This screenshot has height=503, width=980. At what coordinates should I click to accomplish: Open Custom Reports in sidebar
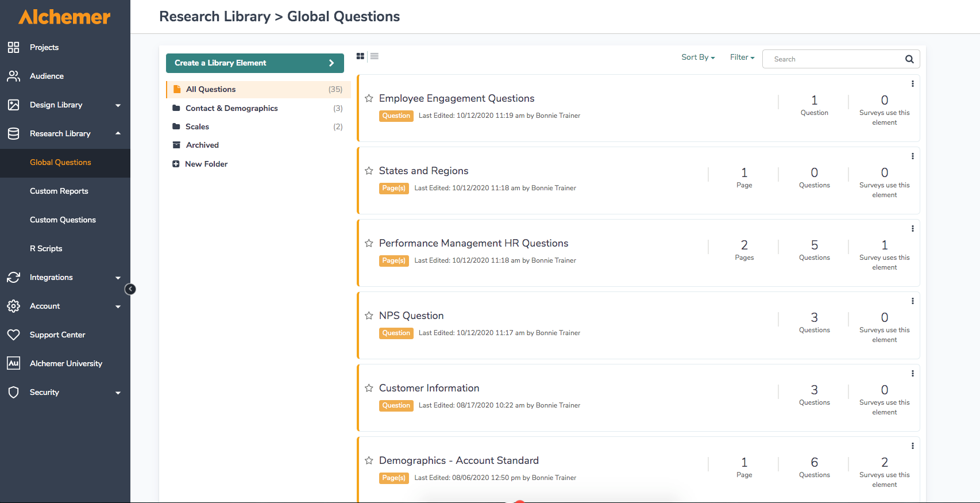(x=59, y=191)
